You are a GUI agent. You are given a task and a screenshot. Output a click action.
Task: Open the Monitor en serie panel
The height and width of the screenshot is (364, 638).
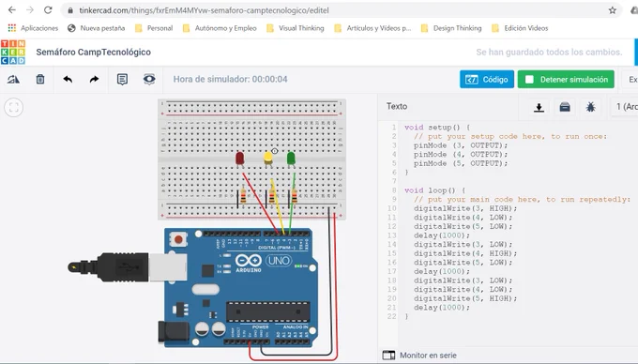(419, 355)
